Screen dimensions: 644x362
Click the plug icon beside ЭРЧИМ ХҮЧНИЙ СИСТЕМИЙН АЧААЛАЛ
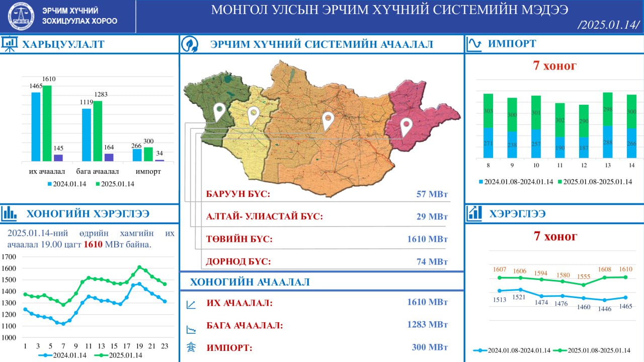(190, 44)
